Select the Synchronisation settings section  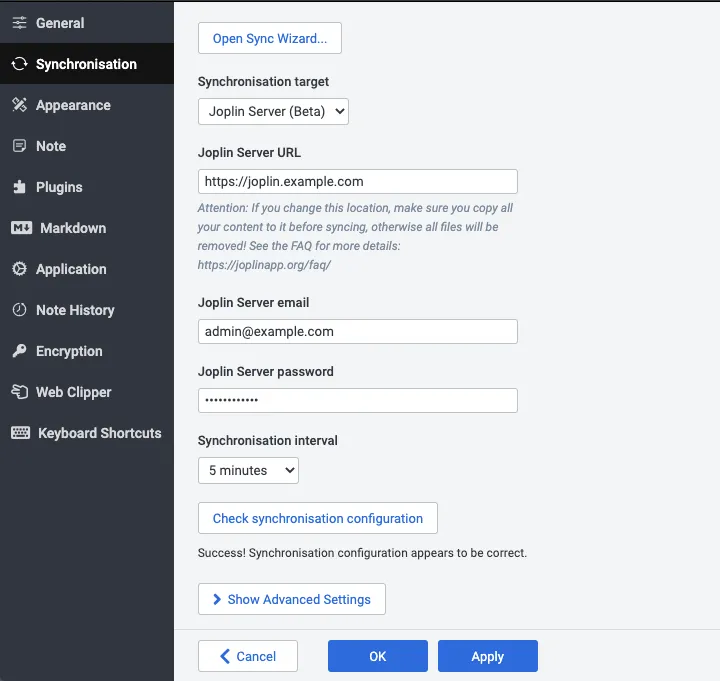pos(87,64)
